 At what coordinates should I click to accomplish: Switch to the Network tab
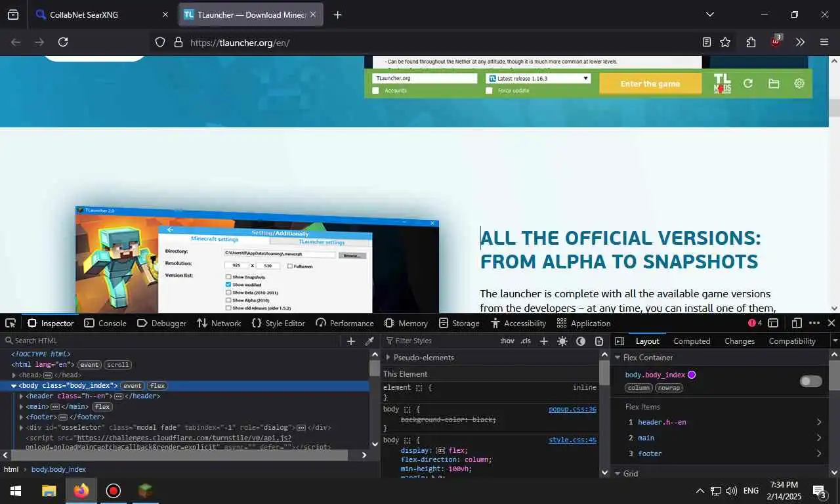pyautogui.click(x=219, y=323)
